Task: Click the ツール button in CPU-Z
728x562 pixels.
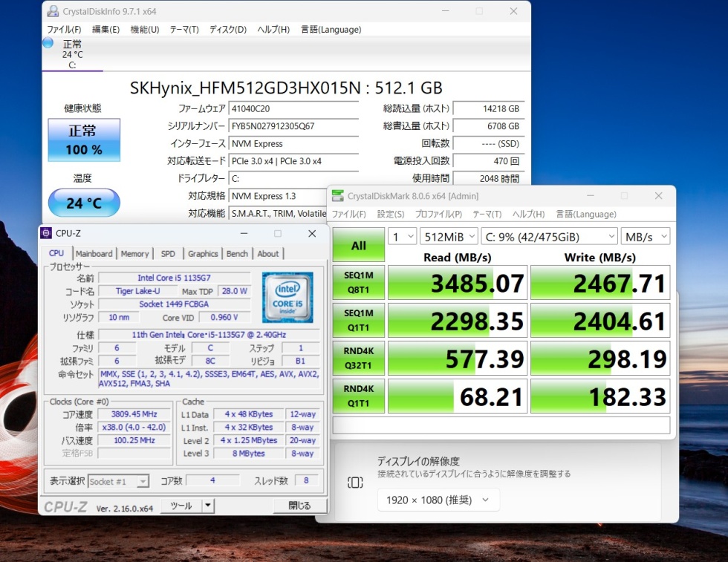Action: [181, 506]
